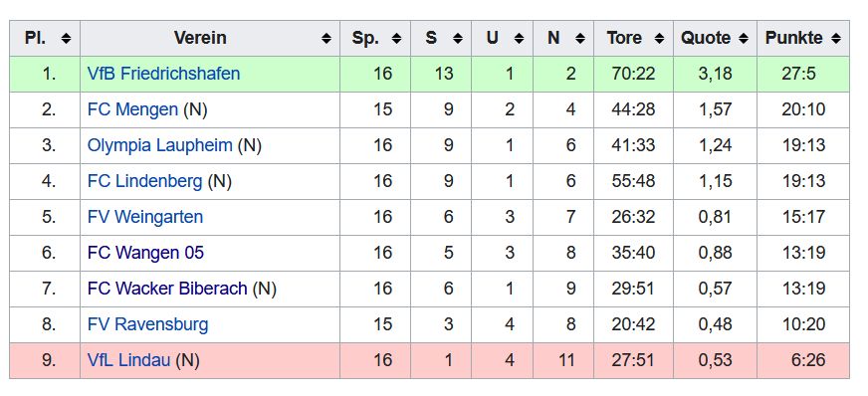Sort by Quote column arrows
Image resolution: width=868 pixels, height=396 pixels.
click(743, 39)
